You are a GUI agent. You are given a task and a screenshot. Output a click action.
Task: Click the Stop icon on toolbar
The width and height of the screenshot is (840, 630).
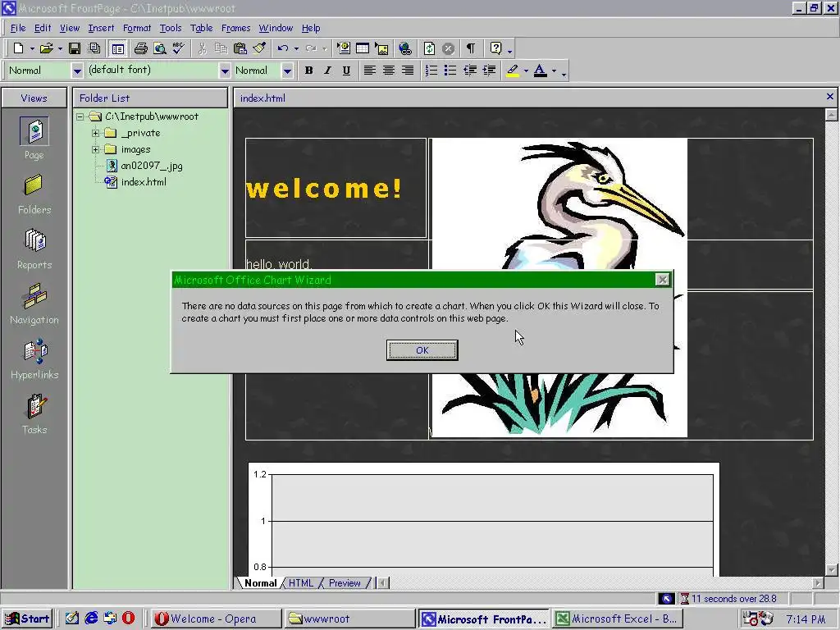click(449, 48)
